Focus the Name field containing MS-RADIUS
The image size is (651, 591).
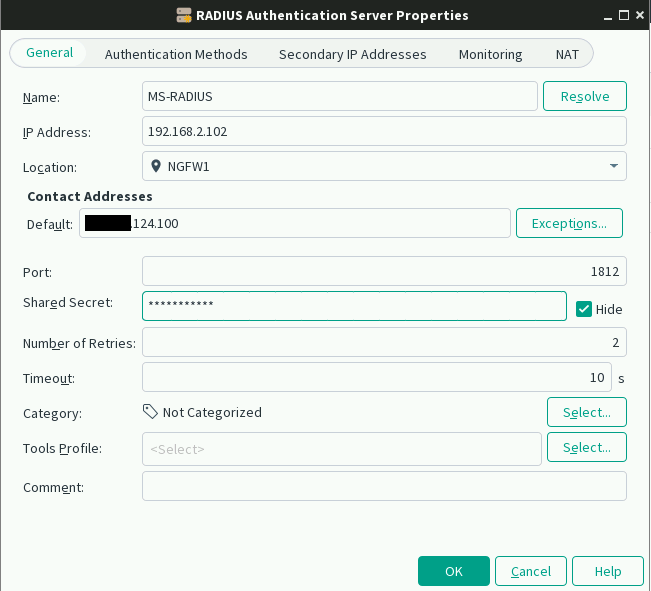(x=340, y=96)
